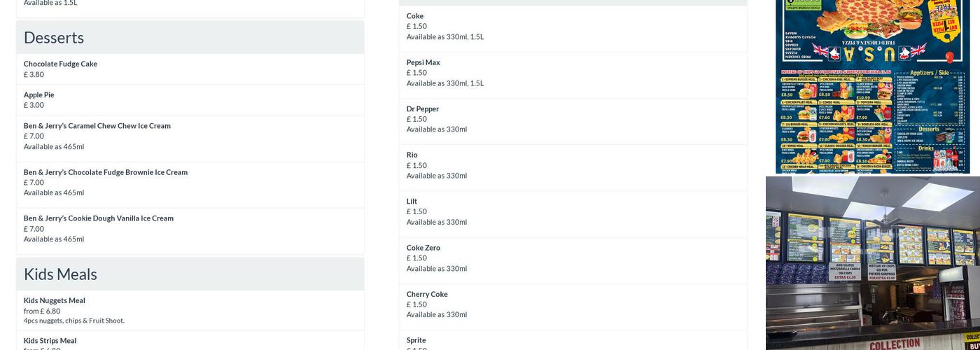Choose the Kids Strips Meal item

(x=50, y=341)
